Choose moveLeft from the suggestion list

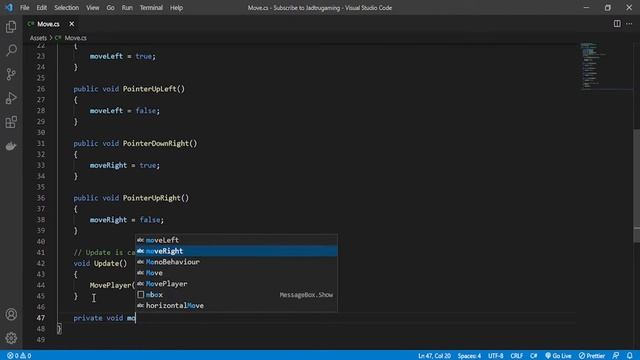pyautogui.click(x=236, y=240)
